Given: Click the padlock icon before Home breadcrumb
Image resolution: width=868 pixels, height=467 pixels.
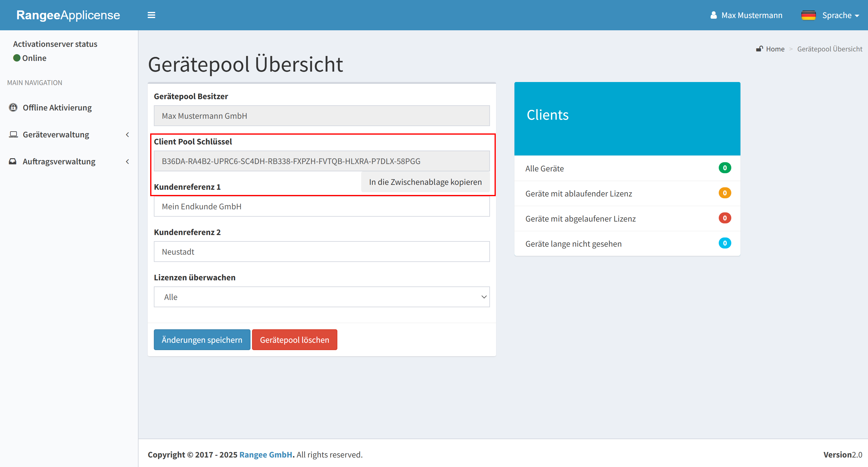Looking at the screenshot, I should pyautogui.click(x=759, y=49).
